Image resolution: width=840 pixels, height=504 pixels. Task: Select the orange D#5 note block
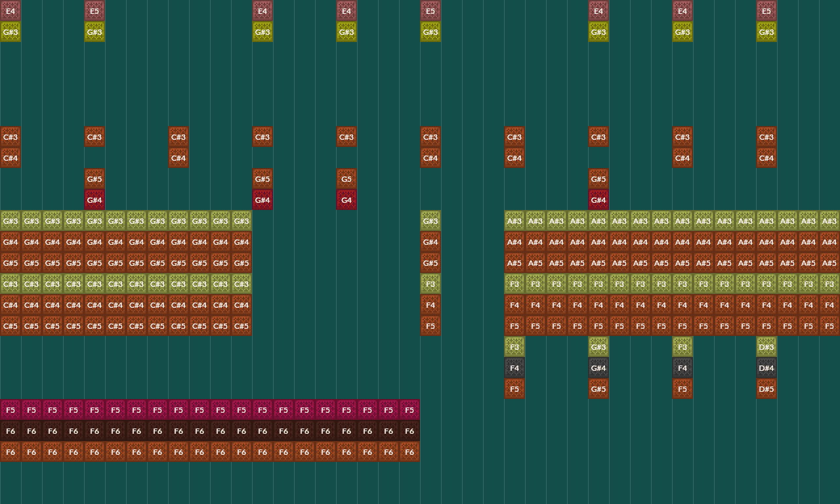click(x=766, y=388)
